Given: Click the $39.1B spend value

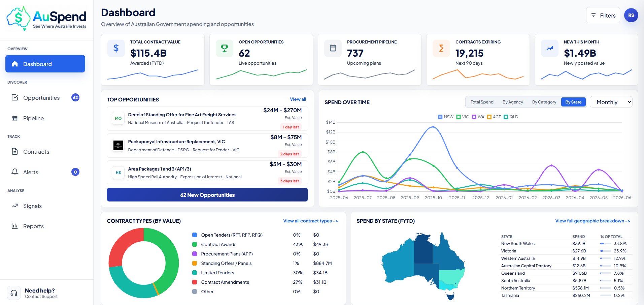Looking at the screenshot, I should 579,243.
